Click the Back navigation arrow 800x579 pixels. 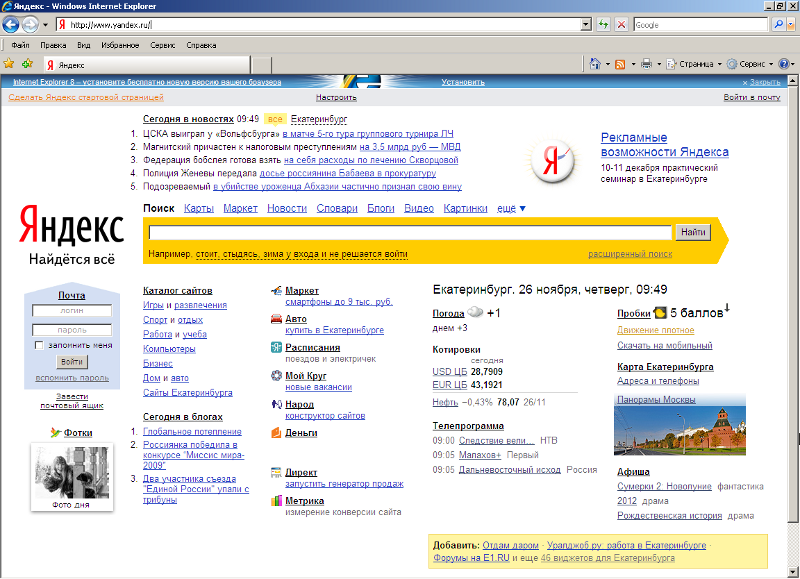12,24
